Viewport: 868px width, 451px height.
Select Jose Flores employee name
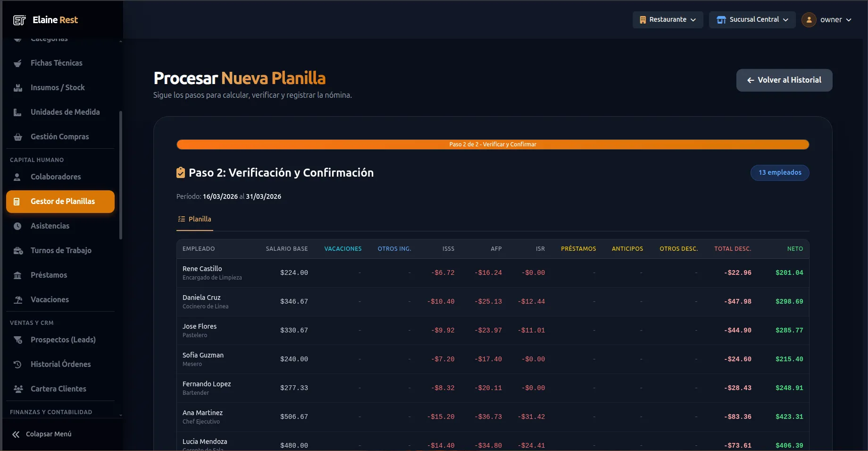click(200, 326)
